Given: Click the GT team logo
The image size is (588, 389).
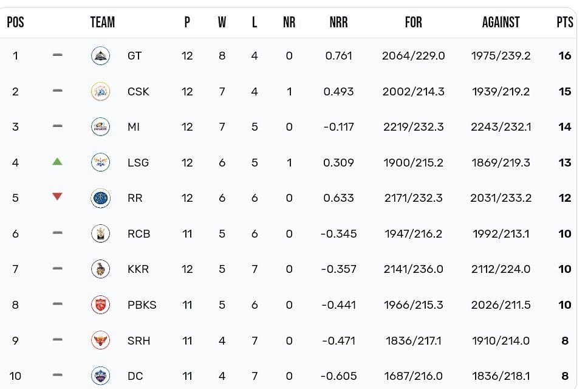Looking at the screenshot, I should coord(100,56).
